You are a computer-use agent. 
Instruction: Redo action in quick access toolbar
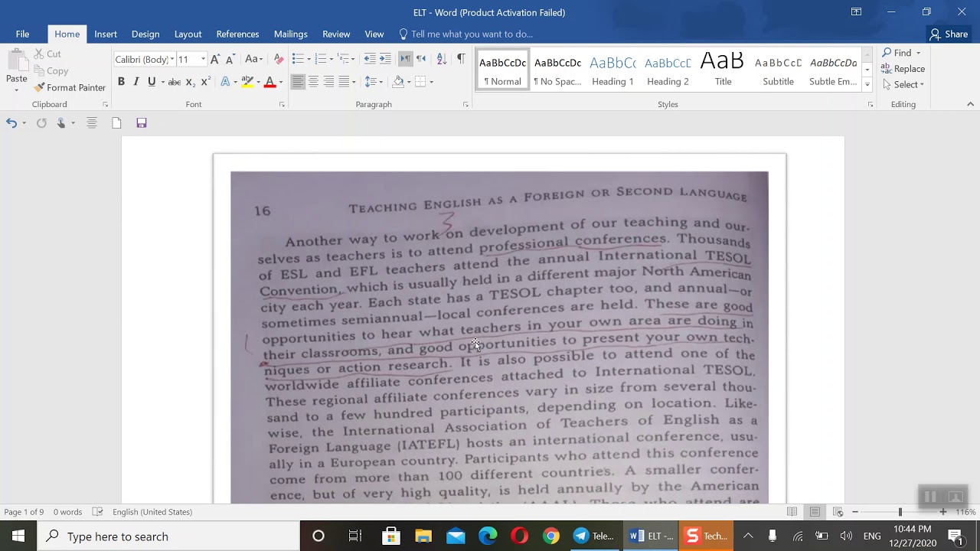pyautogui.click(x=41, y=123)
